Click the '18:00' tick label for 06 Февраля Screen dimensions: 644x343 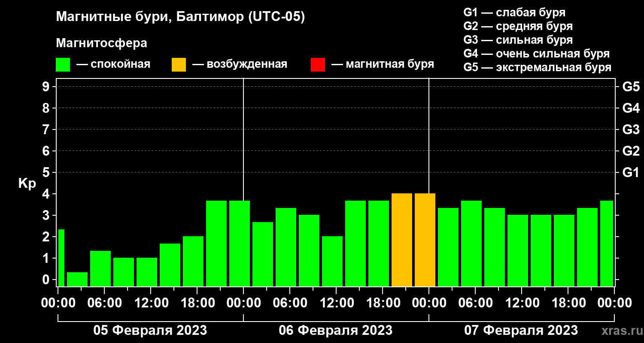tap(383, 303)
